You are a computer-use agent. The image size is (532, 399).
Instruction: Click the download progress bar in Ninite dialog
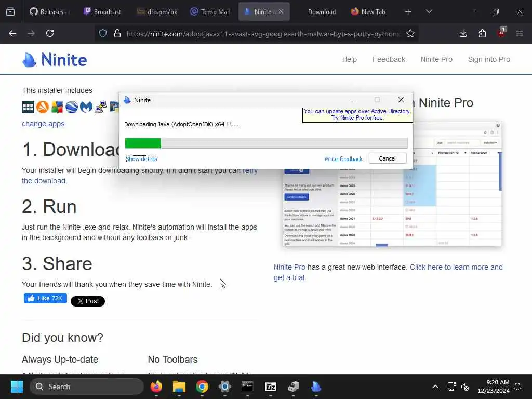(266, 143)
